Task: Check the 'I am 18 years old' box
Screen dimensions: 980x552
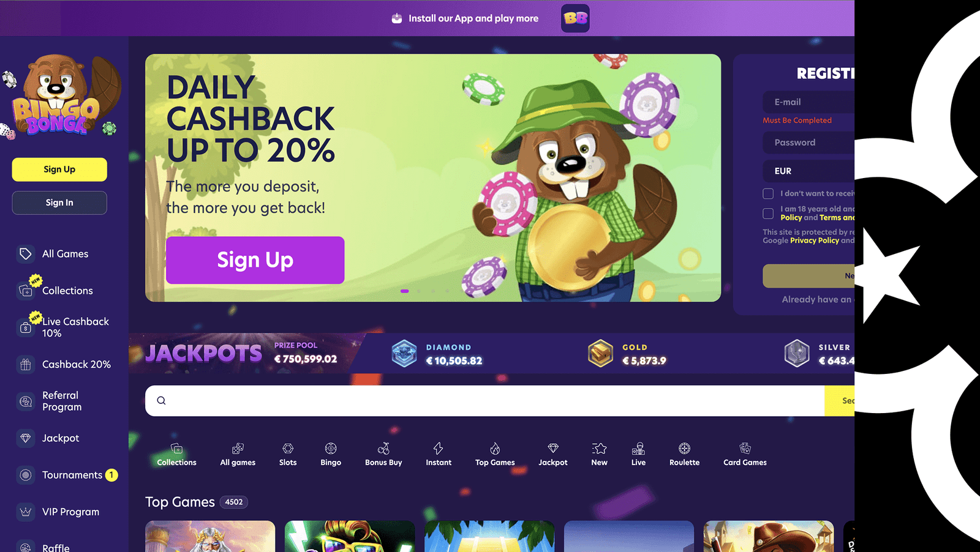Action: tap(768, 214)
